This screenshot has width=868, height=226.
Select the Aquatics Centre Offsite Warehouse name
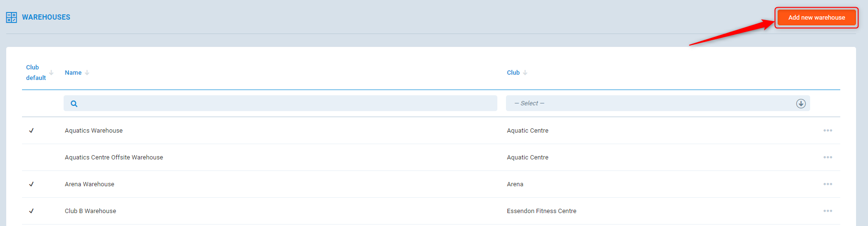click(114, 158)
